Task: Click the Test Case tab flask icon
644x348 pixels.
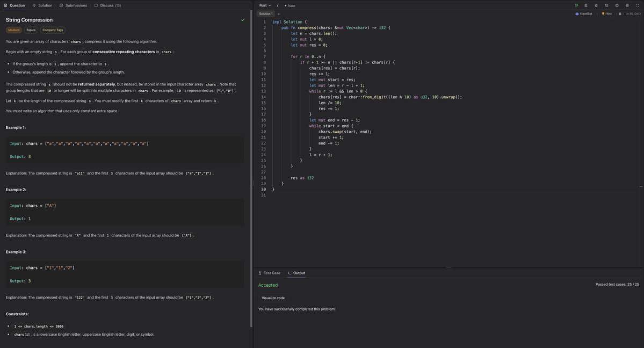Action: click(x=259, y=273)
